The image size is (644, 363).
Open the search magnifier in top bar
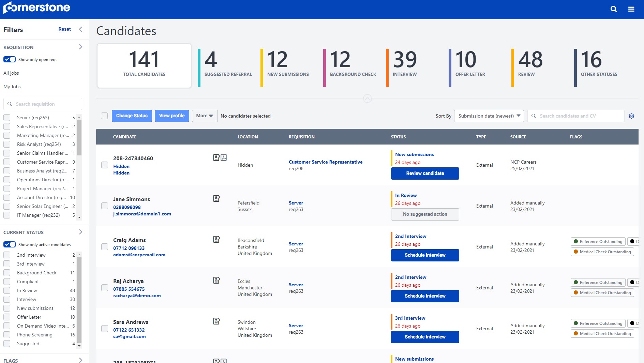(614, 9)
